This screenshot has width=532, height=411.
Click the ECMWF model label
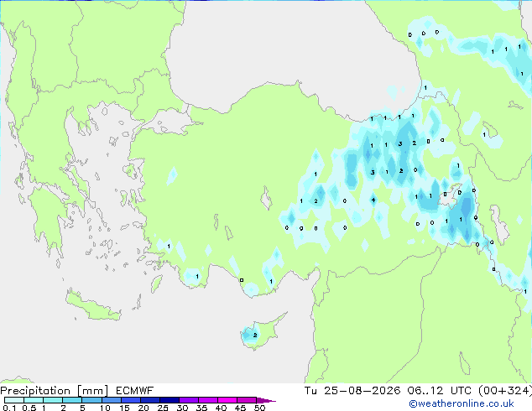[x=134, y=391]
